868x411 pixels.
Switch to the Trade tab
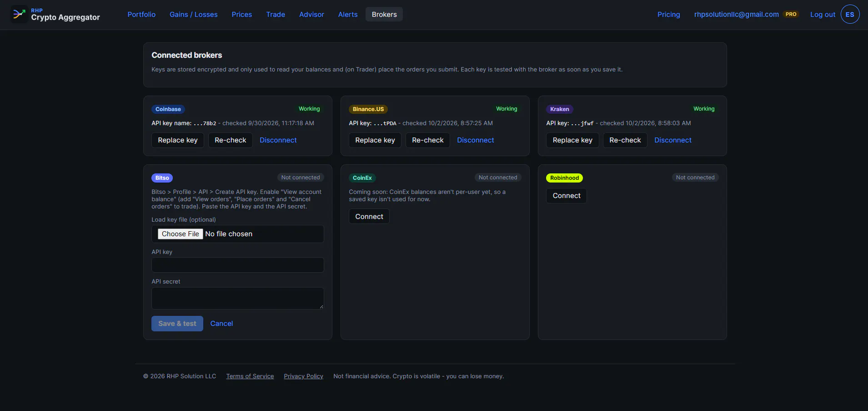point(276,14)
